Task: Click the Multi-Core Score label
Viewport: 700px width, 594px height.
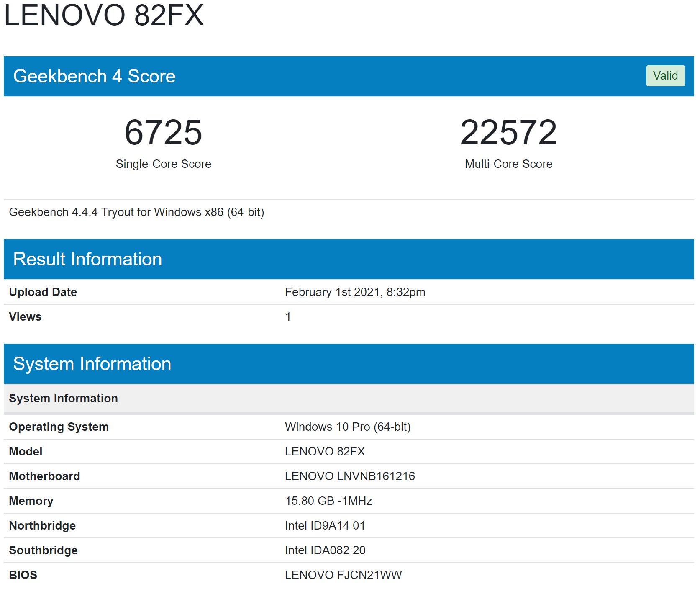Action: click(x=508, y=164)
